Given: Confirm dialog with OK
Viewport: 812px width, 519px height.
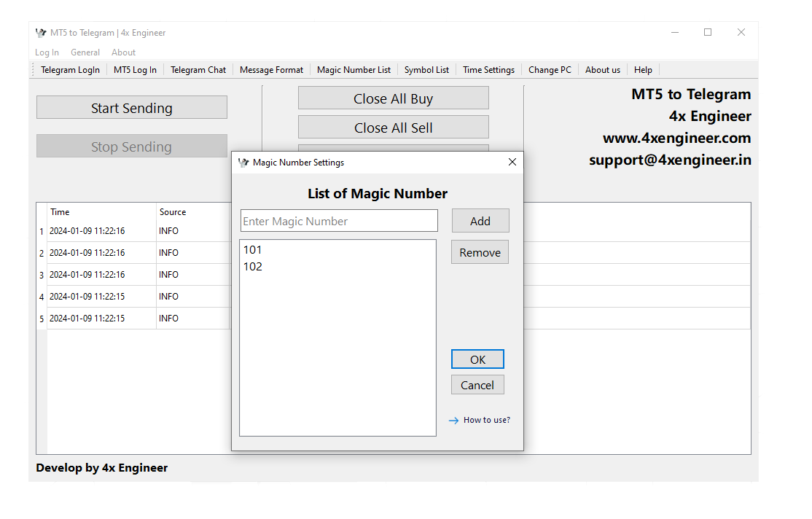Looking at the screenshot, I should tap(477, 359).
